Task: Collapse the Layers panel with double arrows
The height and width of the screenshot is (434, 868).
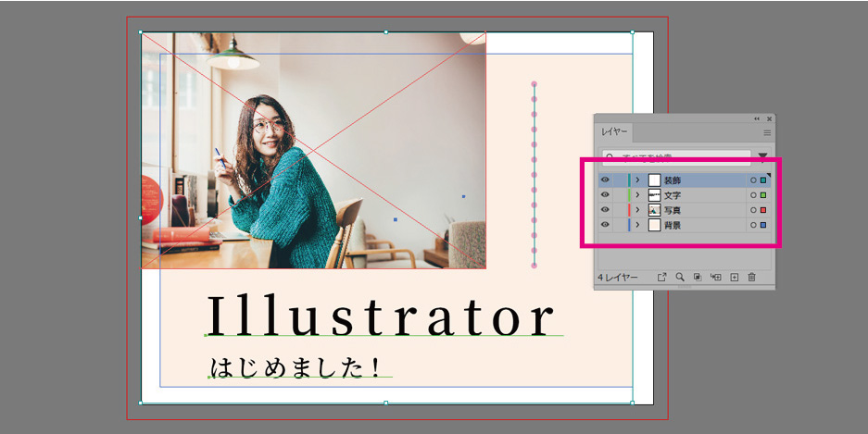Action: click(757, 118)
